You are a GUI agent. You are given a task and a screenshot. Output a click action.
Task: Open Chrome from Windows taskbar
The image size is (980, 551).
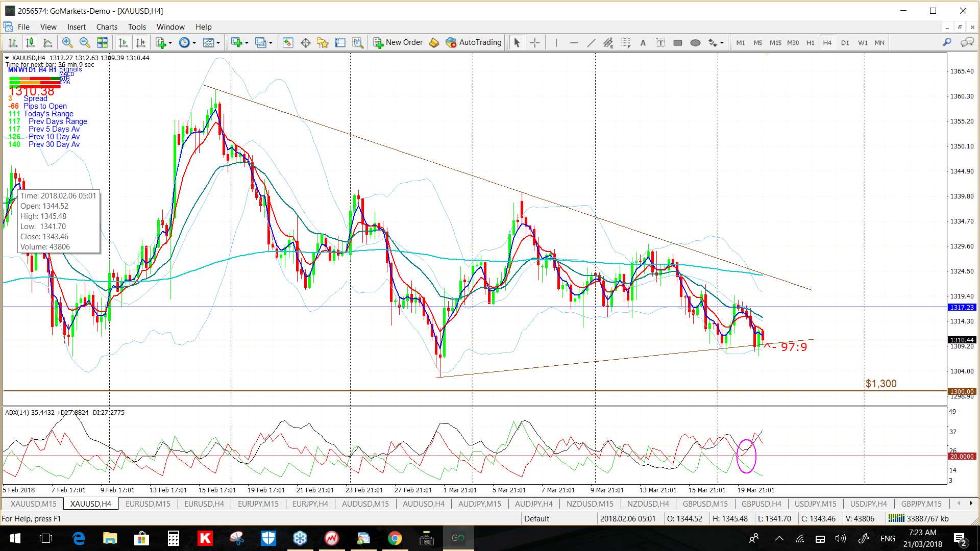coord(395,538)
